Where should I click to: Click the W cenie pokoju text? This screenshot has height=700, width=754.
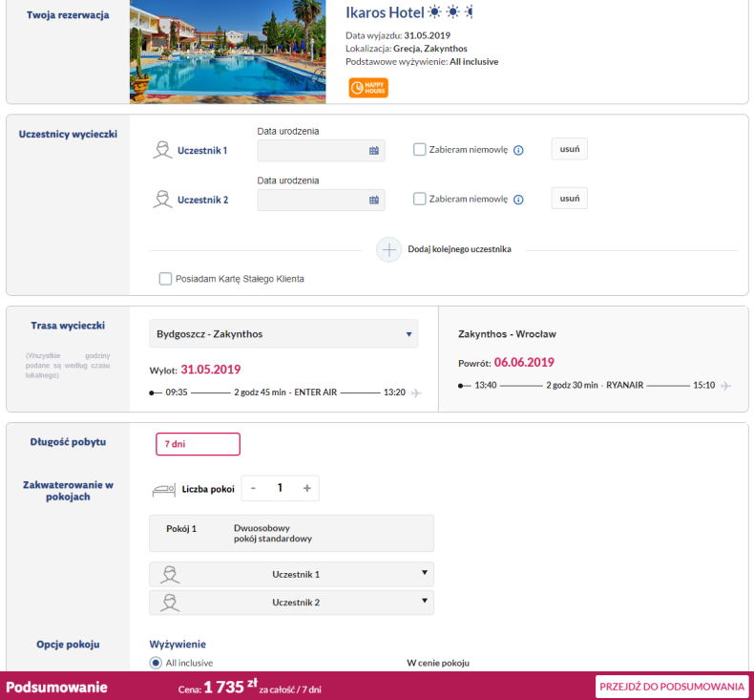tap(438, 663)
